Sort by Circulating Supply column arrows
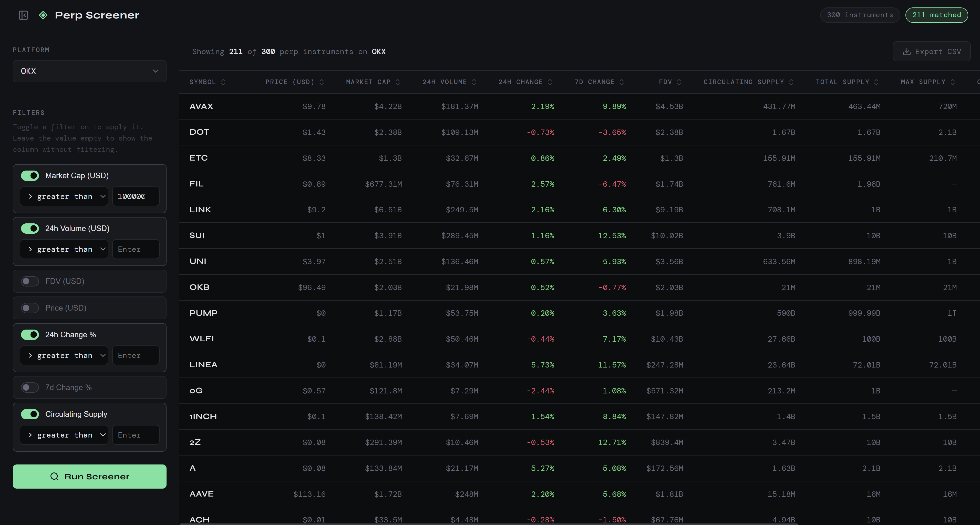The image size is (980, 525). click(x=791, y=82)
